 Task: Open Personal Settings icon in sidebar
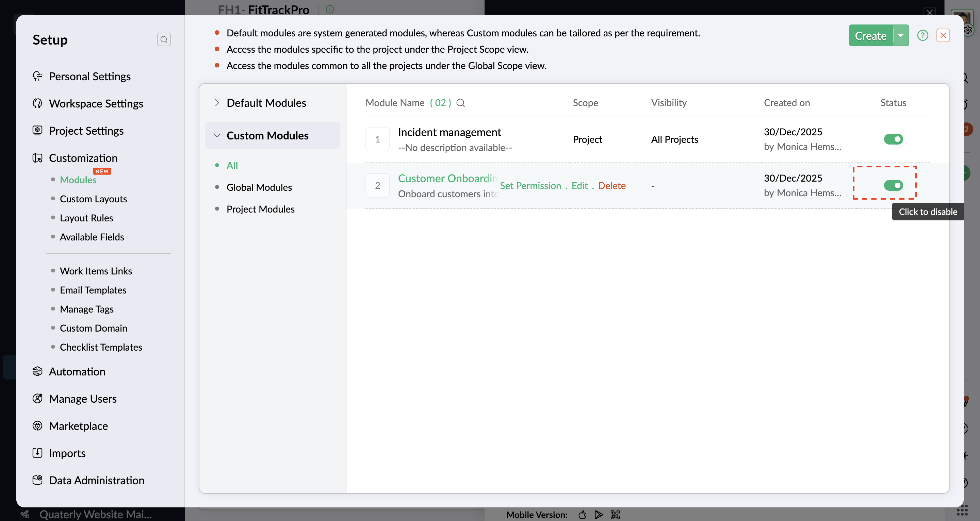[37, 76]
